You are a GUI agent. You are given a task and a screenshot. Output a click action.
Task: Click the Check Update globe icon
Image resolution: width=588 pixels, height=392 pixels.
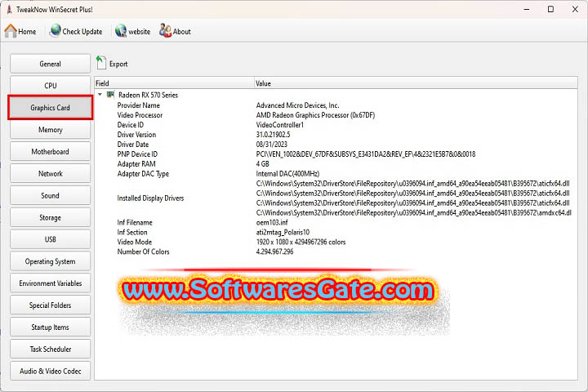pyautogui.click(x=56, y=30)
